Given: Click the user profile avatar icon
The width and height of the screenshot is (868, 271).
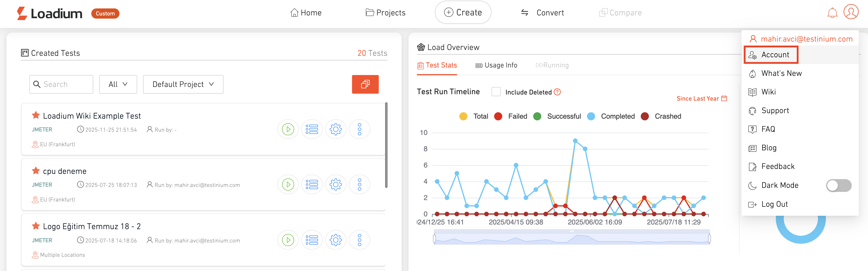Looking at the screenshot, I should [851, 12].
